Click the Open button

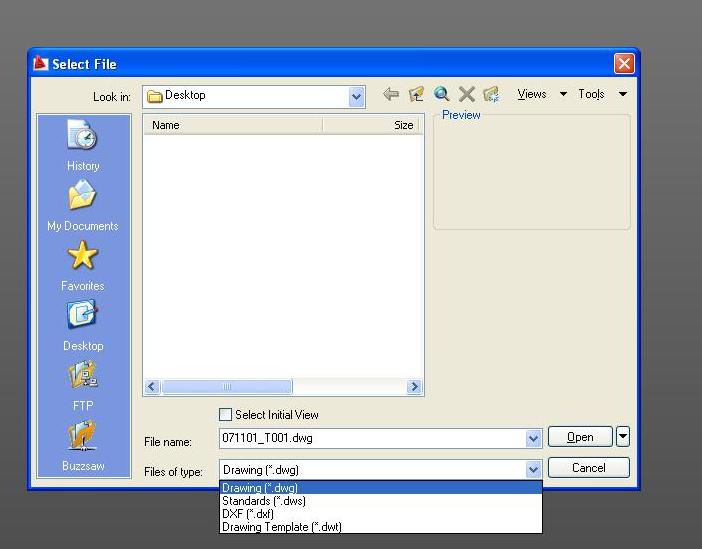[580, 437]
